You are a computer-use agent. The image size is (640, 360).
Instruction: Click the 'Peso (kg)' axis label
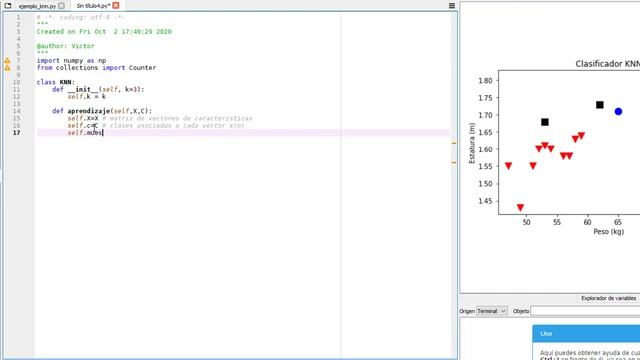[x=609, y=231]
